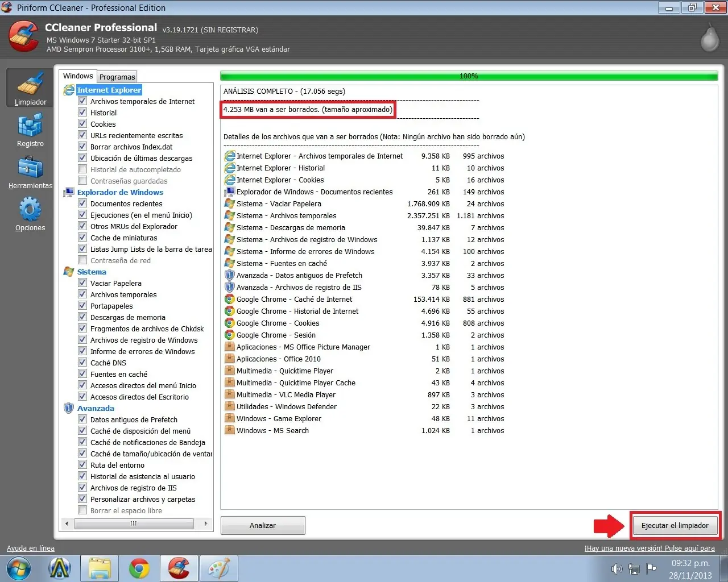Click the 100% analysis progress bar
The image size is (728, 582).
coord(469,76)
